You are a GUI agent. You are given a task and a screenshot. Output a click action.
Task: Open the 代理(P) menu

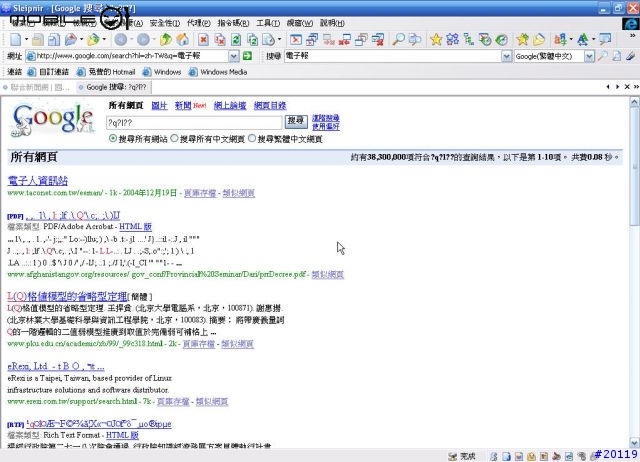point(199,23)
